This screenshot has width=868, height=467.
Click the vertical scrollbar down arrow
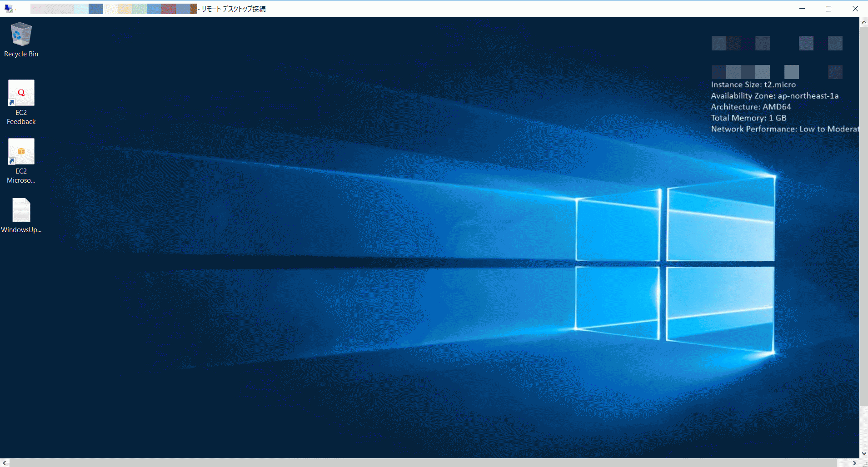pyautogui.click(x=863, y=453)
